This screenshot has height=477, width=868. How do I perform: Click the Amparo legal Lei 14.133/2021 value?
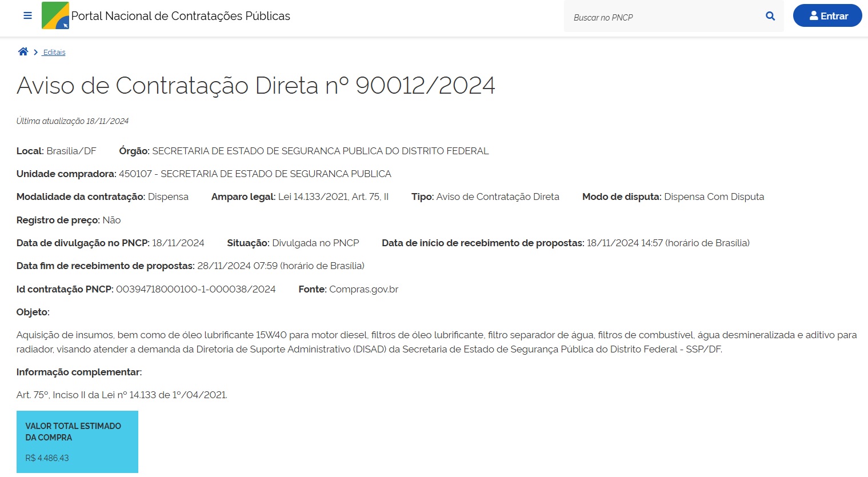[333, 197]
